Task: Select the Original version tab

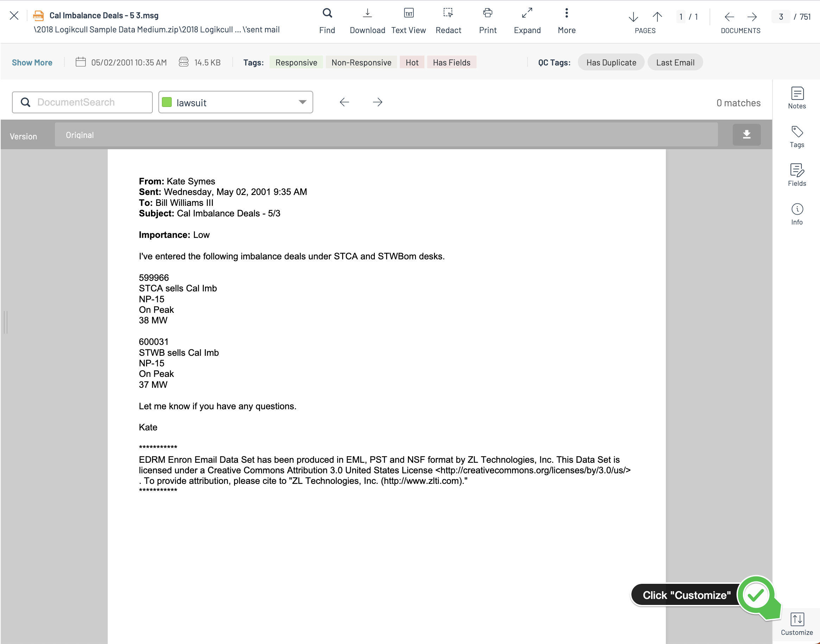Action: tap(386, 135)
